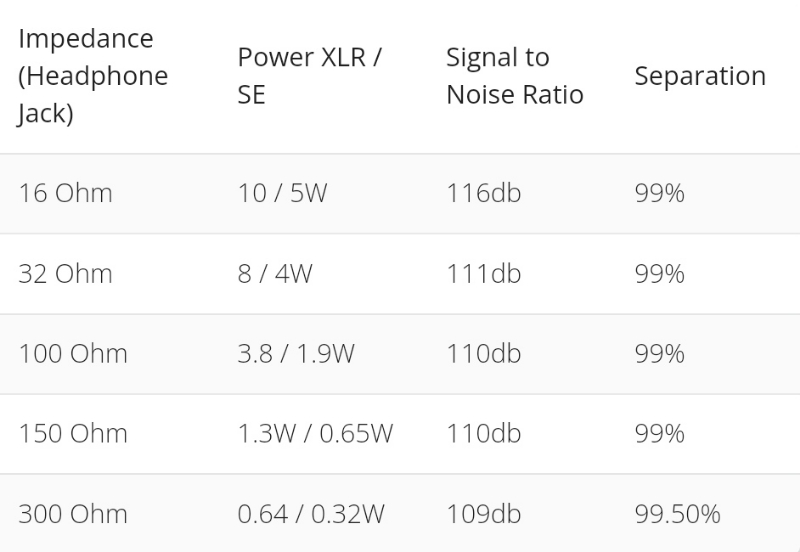Image resolution: width=800 pixels, height=552 pixels.
Task: Click the Impedance (Headphone Jack) column header
Action: pos(92,77)
